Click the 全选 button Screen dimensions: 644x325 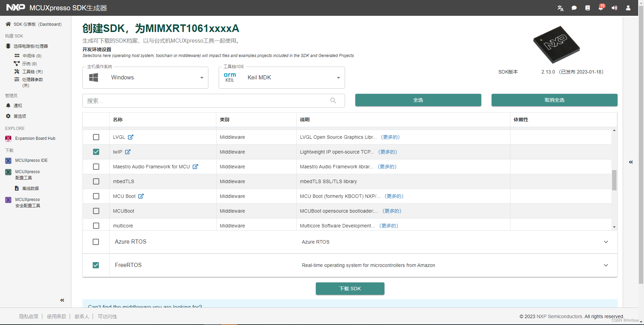click(418, 100)
